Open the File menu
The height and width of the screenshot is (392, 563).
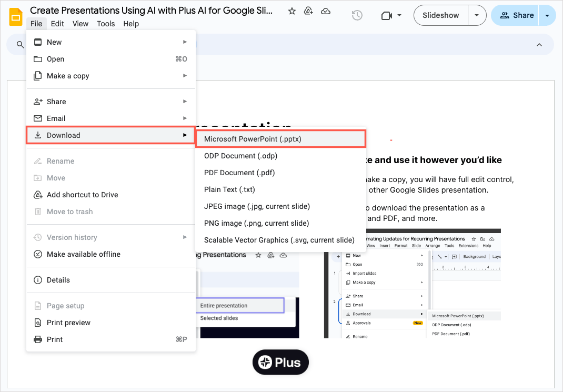[36, 24]
